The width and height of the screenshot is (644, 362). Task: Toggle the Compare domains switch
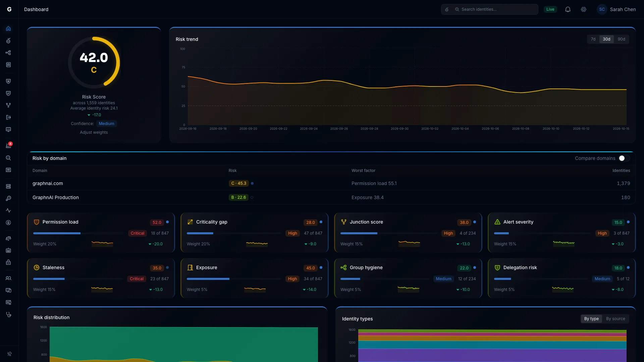624,158
